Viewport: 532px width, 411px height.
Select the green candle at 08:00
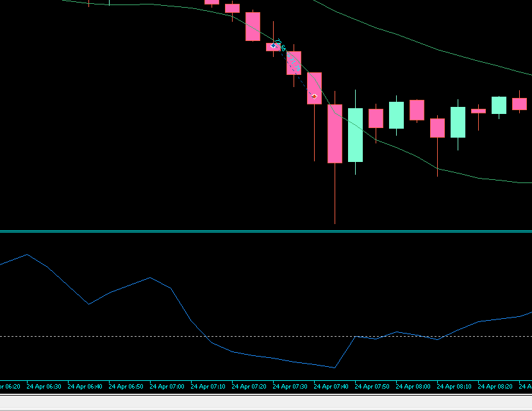click(396, 115)
